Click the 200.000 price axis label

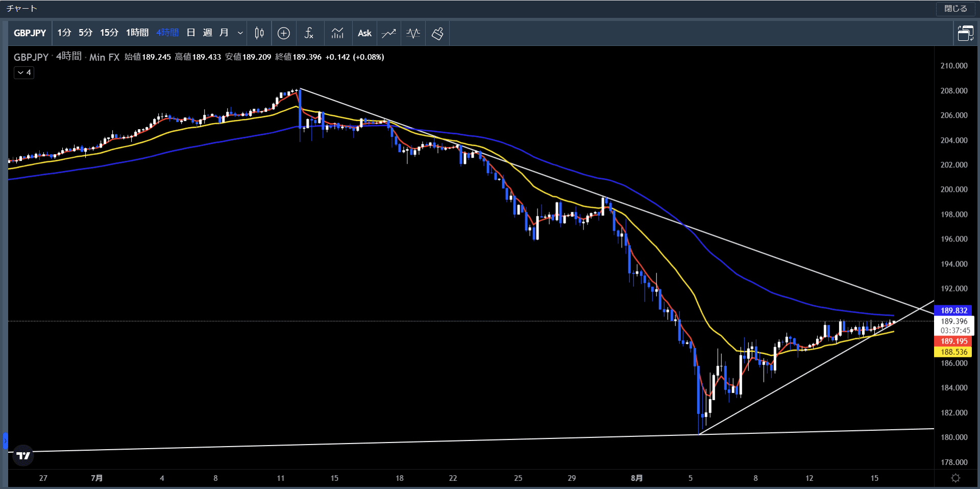(954, 189)
